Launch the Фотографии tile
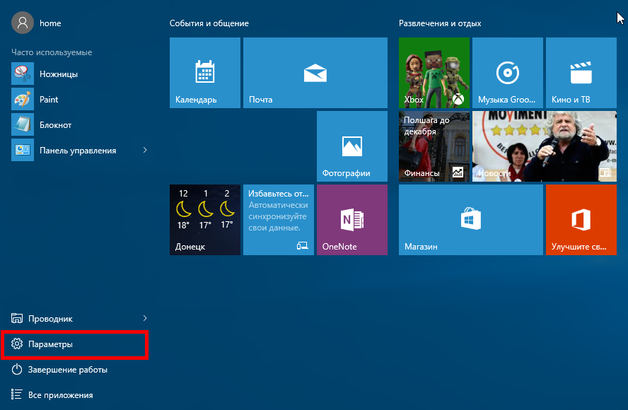The image size is (628, 410). (352, 146)
